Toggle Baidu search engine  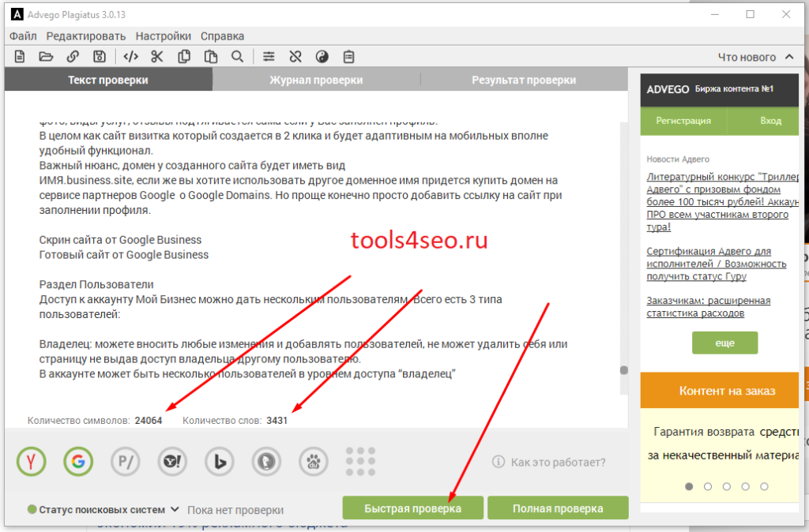coord(313,462)
